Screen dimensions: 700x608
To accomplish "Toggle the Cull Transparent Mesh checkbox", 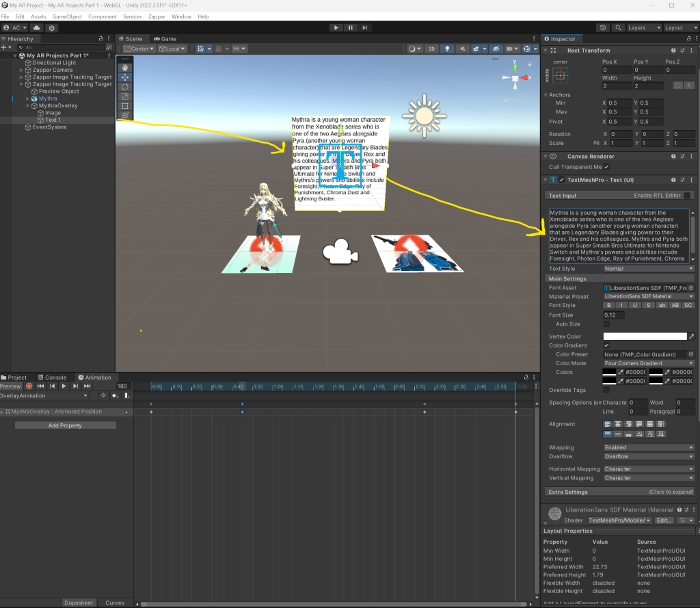I will (x=606, y=167).
